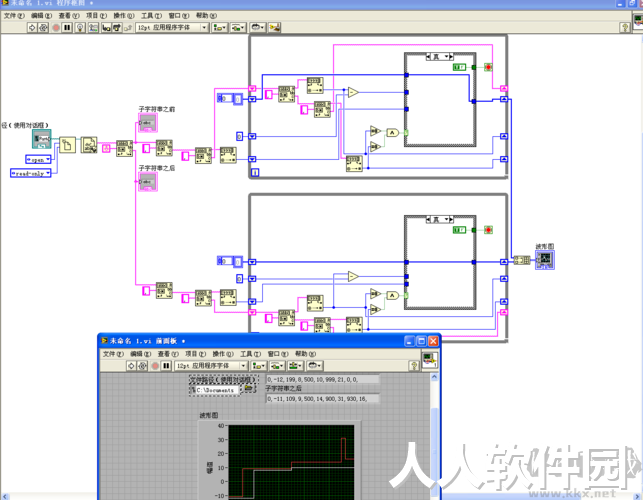The width and height of the screenshot is (643, 500).
Task: Select the AND gate in lower loop
Action: 392,295
